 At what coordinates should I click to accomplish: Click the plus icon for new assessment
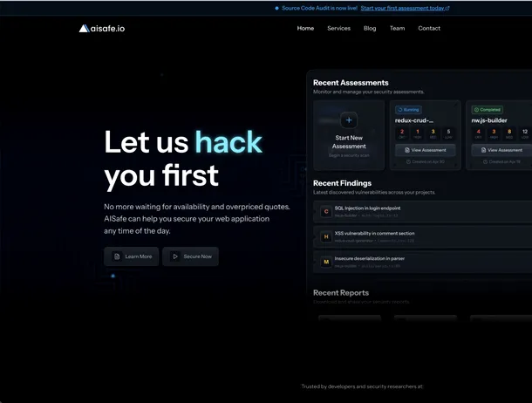(349, 120)
